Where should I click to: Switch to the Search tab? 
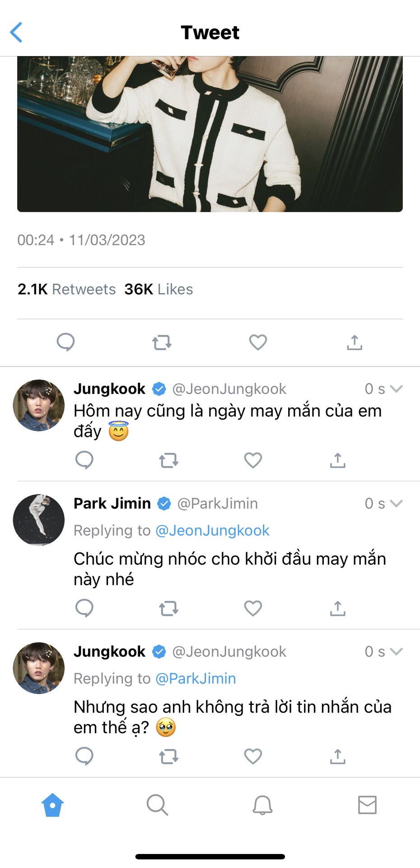click(x=157, y=805)
